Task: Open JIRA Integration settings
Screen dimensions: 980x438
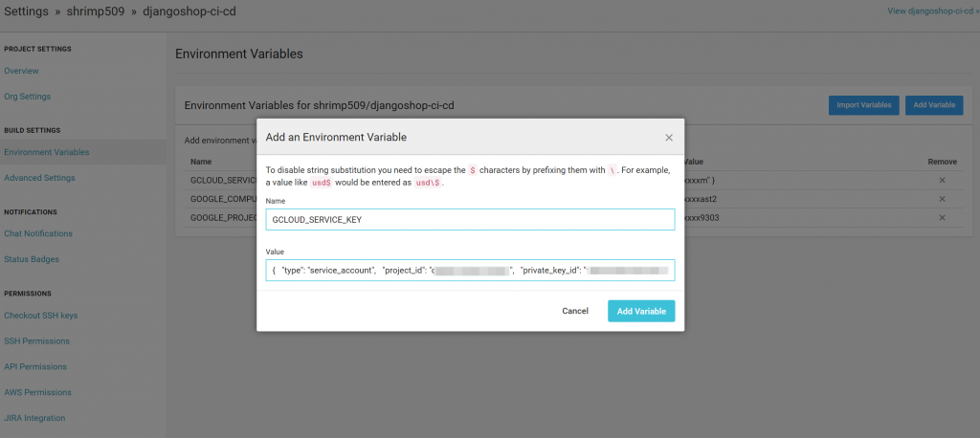Action: [x=34, y=418]
